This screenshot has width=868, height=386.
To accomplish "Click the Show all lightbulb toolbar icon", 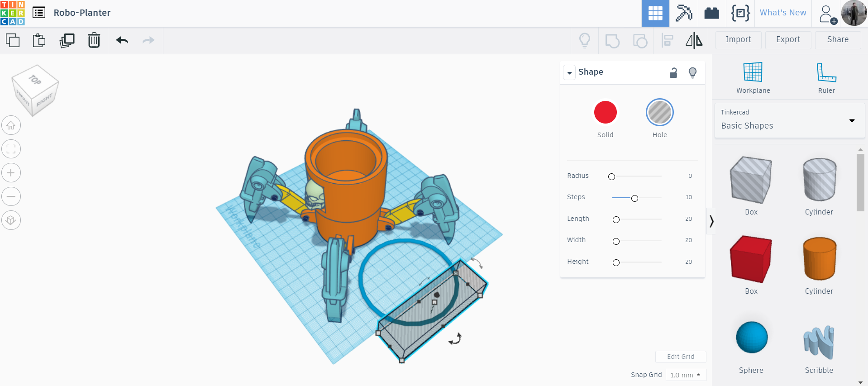I will pos(585,41).
